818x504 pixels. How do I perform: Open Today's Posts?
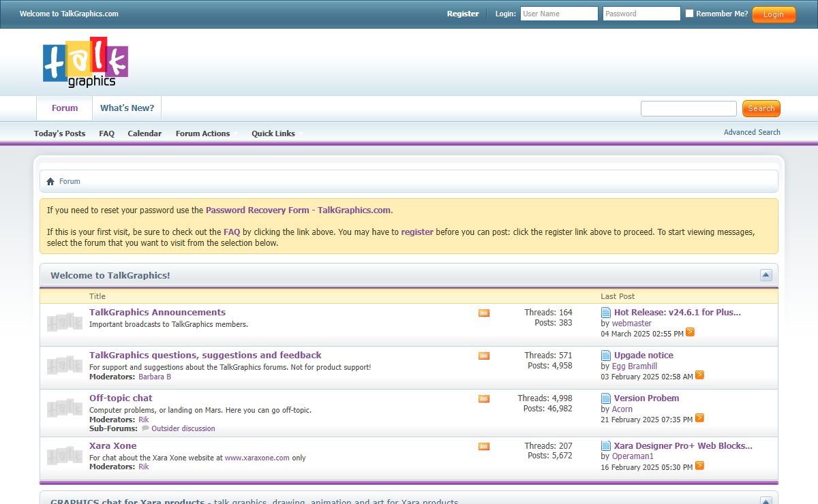(60, 133)
